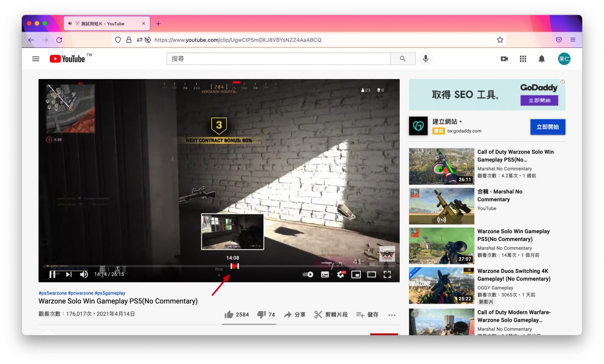Close the 測試用短片 - YouTube tab

point(143,24)
